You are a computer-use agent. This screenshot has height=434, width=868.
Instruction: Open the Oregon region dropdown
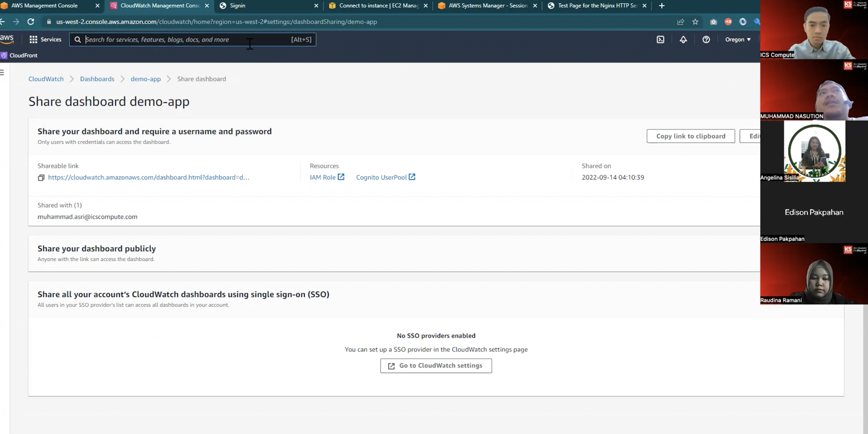coord(738,39)
